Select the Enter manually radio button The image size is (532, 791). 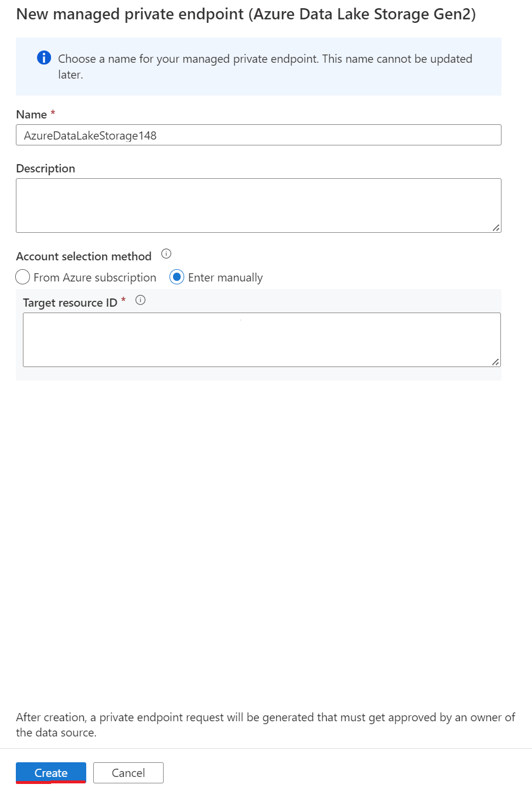pyautogui.click(x=177, y=277)
